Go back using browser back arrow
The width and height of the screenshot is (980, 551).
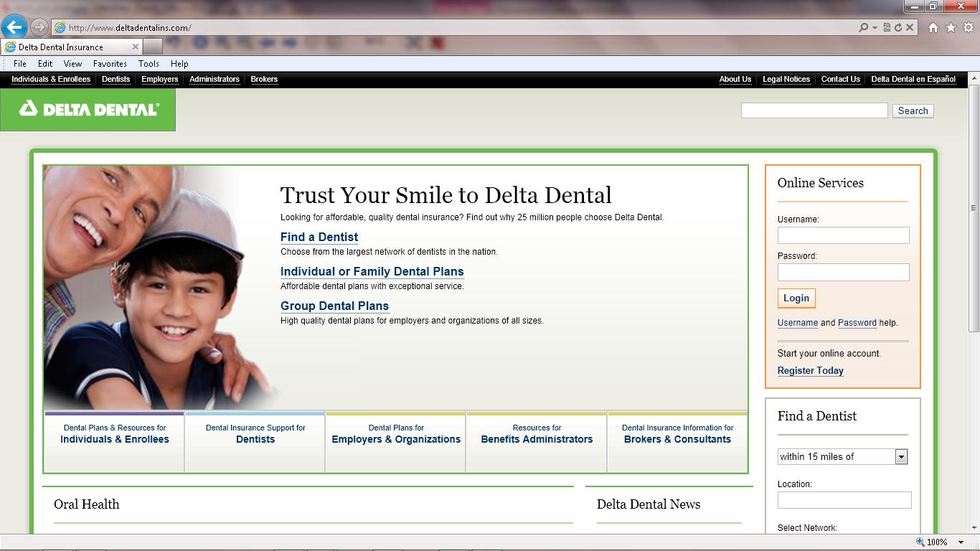[14, 27]
